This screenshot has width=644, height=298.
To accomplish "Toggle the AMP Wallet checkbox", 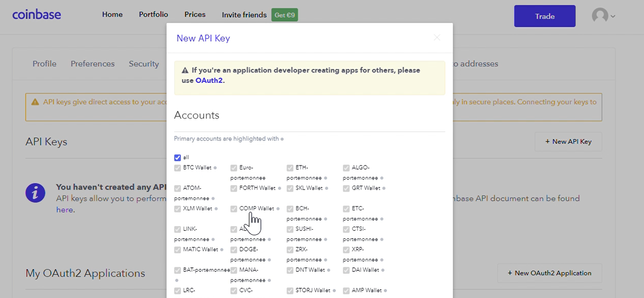I will [x=346, y=290].
